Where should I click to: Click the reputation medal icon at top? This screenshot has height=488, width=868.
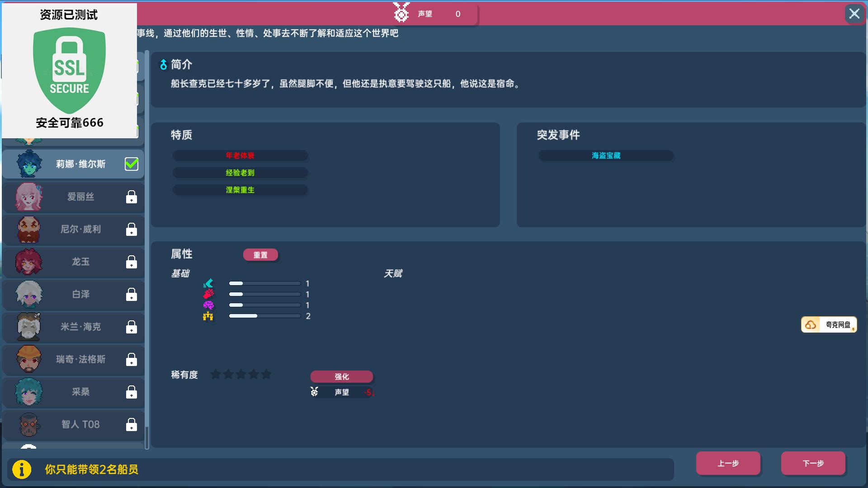tap(401, 13)
